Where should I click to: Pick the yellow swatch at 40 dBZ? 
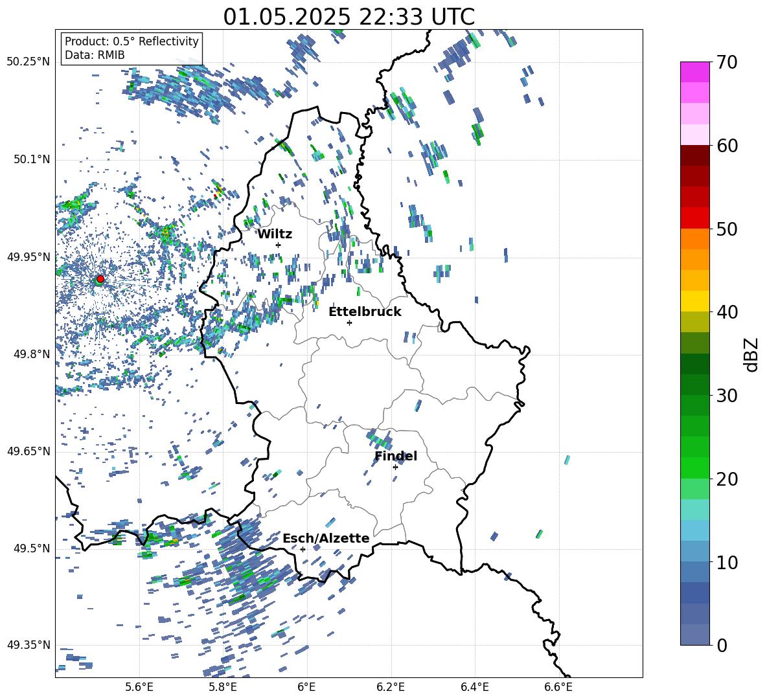694,301
